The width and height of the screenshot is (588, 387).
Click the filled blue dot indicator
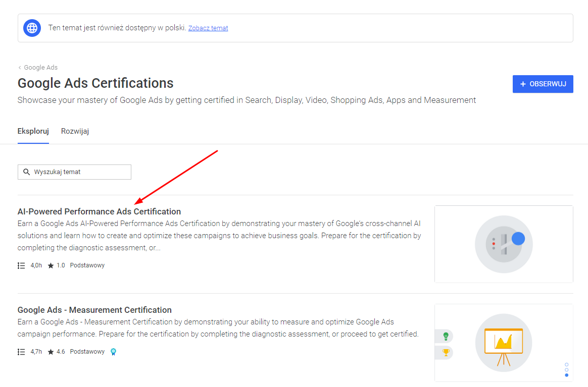tap(567, 375)
